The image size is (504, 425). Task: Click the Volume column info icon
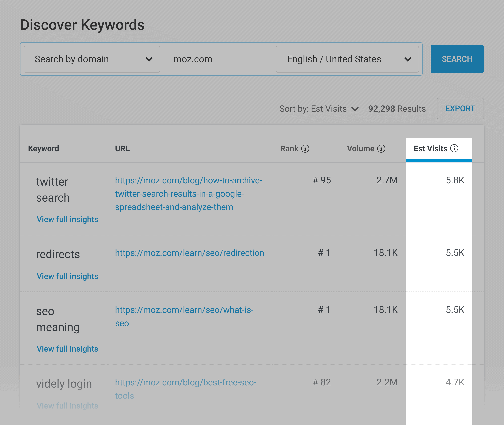click(381, 149)
